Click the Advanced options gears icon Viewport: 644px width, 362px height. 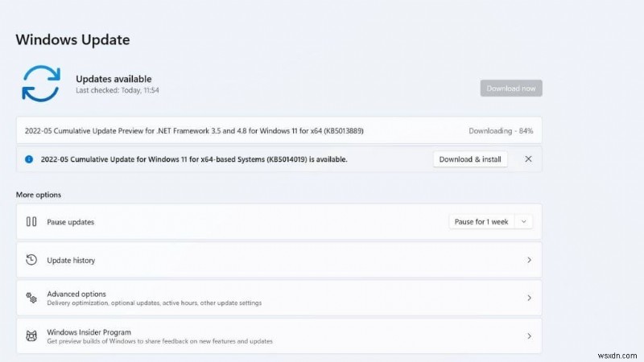point(31,298)
